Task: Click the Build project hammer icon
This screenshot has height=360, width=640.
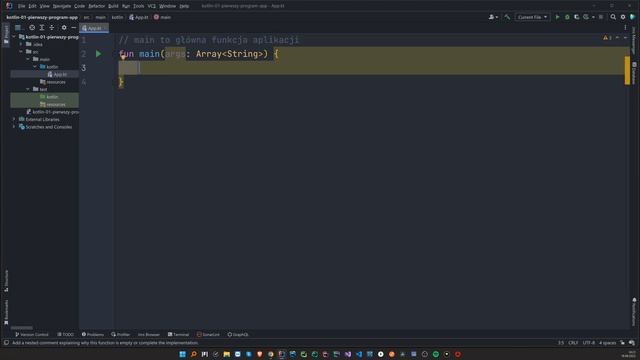Action: coord(507,17)
